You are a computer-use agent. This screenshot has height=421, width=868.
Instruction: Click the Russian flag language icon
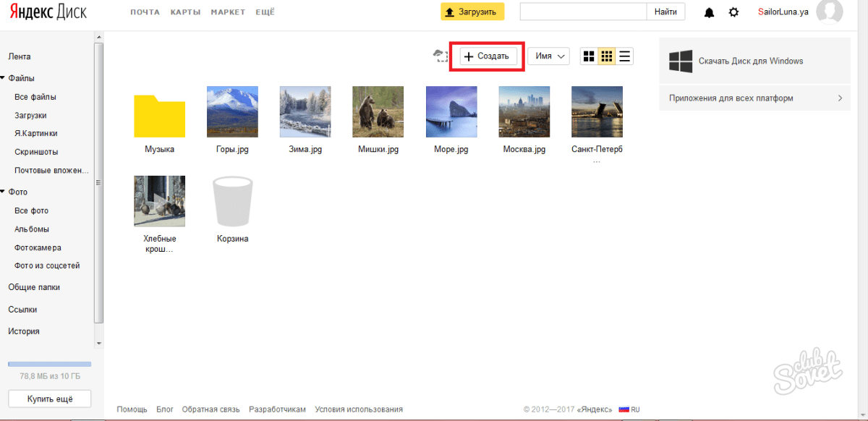(x=624, y=409)
